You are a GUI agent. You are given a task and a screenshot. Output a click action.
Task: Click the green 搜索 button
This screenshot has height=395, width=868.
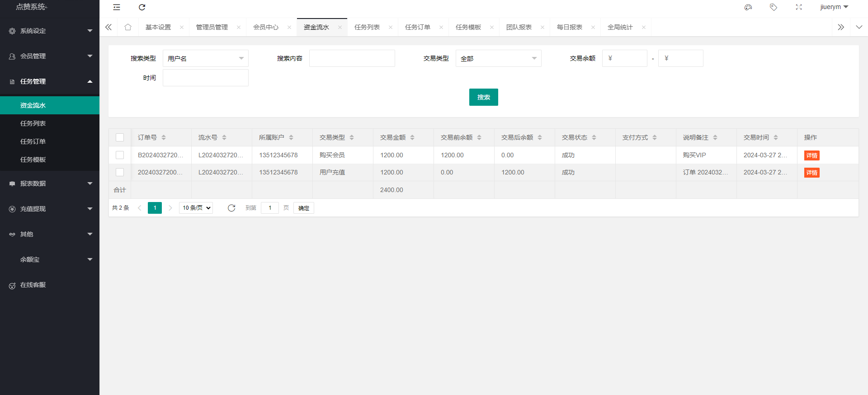[483, 97]
